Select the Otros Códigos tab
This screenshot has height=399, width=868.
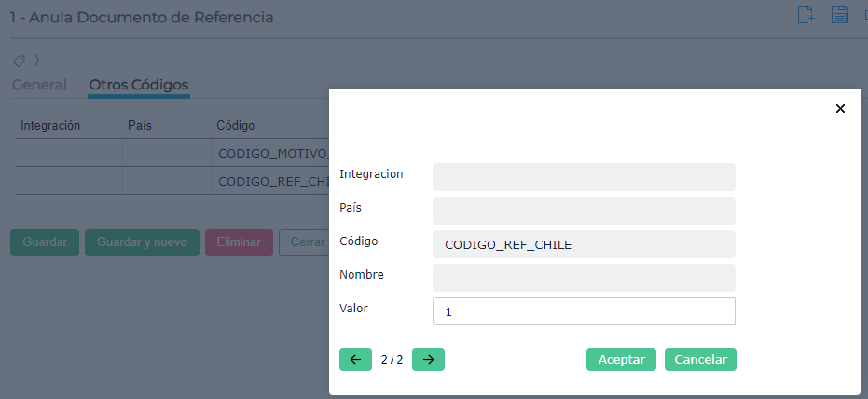point(139,85)
